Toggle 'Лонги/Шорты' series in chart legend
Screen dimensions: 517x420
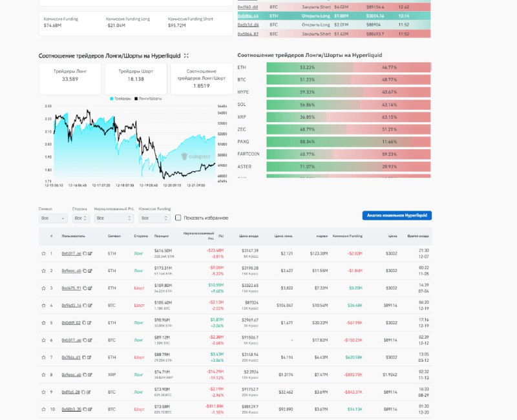147,98
